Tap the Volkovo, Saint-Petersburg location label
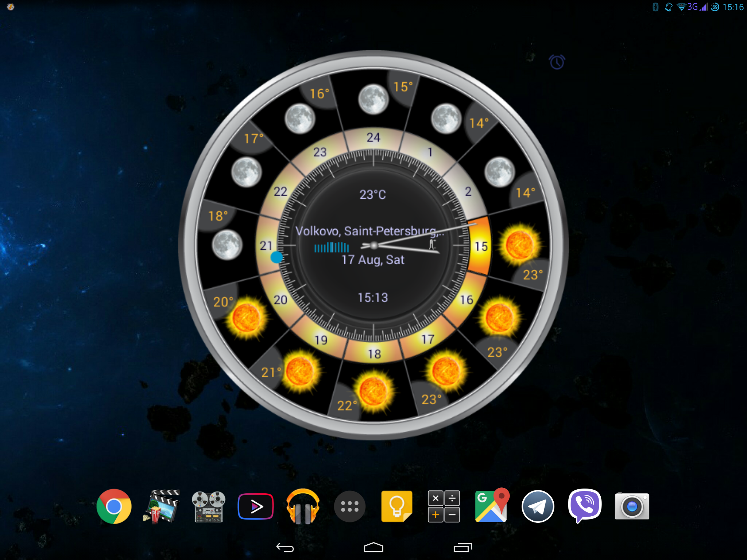This screenshot has height=560, width=747. (x=368, y=231)
